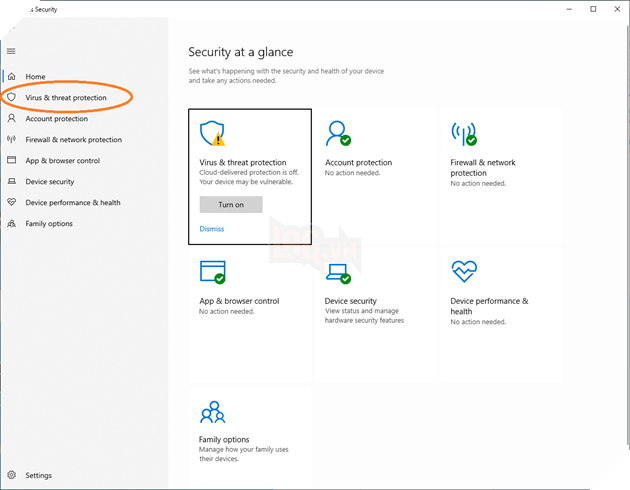Turn on cloud-delivered protection
The width and height of the screenshot is (630, 490).
point(231,204)
